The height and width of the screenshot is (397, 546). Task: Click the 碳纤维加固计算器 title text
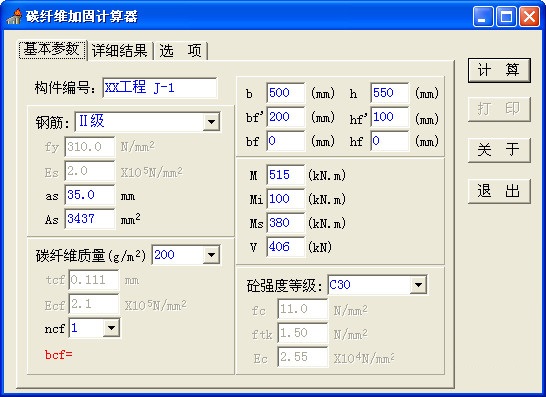click(81, 16)
